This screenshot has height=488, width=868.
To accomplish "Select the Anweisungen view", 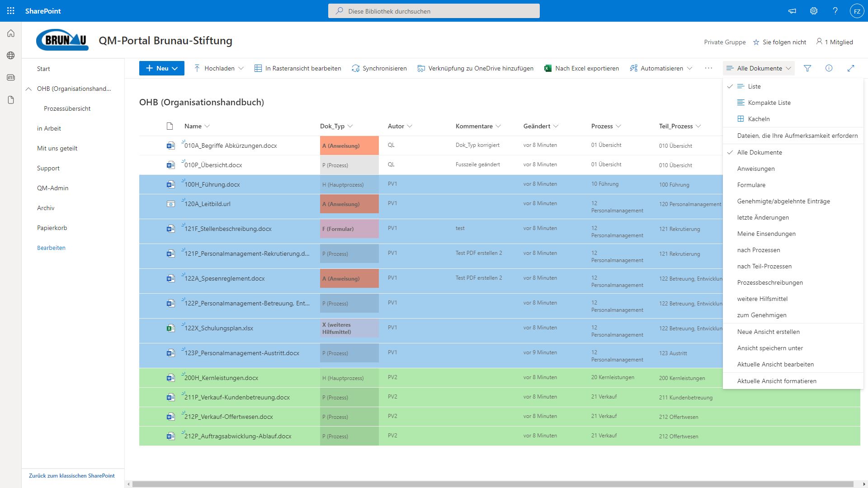I will pos(793,169).
